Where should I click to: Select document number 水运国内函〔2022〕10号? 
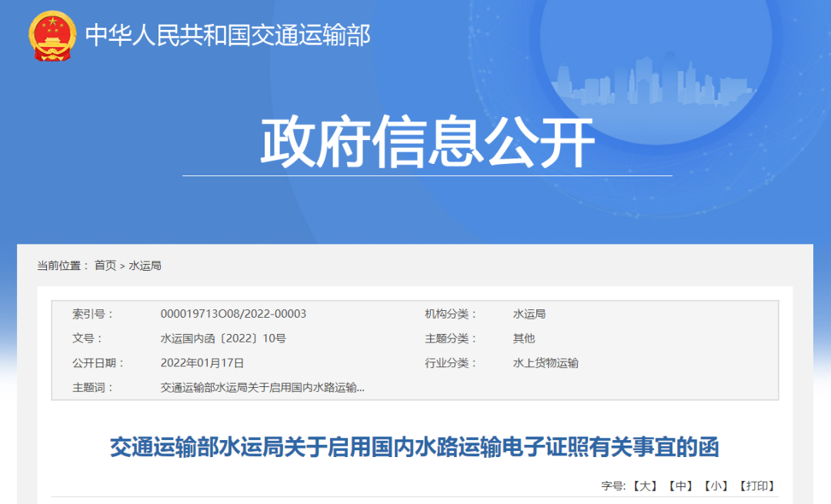pyautogui.click(x=223, y=338)
